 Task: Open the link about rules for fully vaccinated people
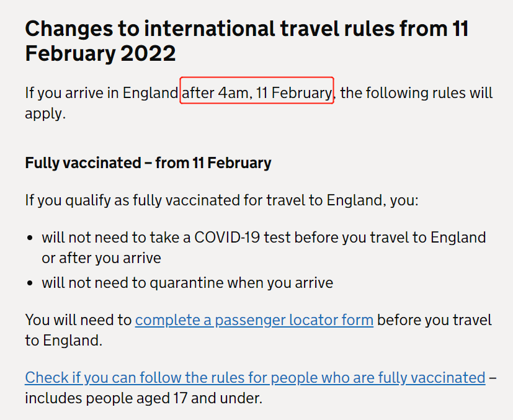tap(255, 377)
